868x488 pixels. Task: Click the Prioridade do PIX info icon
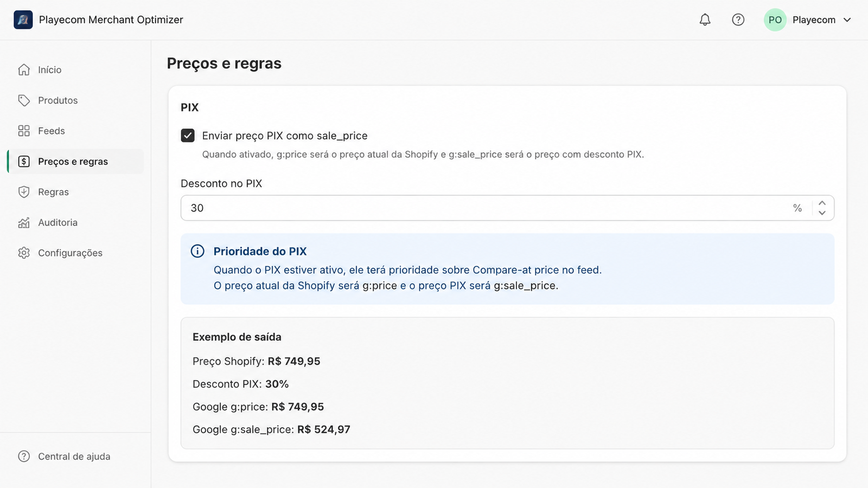click(197, 251)
